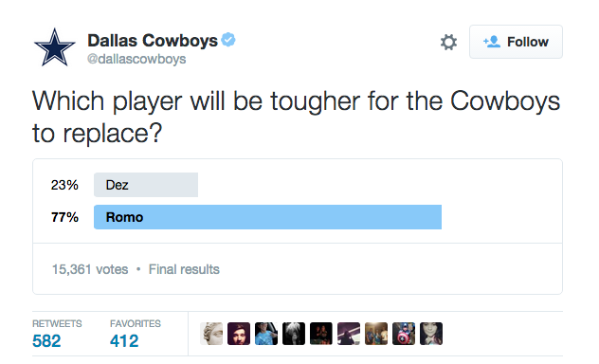Click the blue verified badge
The width and height of the screenshot is (599, 364).
click(228, 40)
